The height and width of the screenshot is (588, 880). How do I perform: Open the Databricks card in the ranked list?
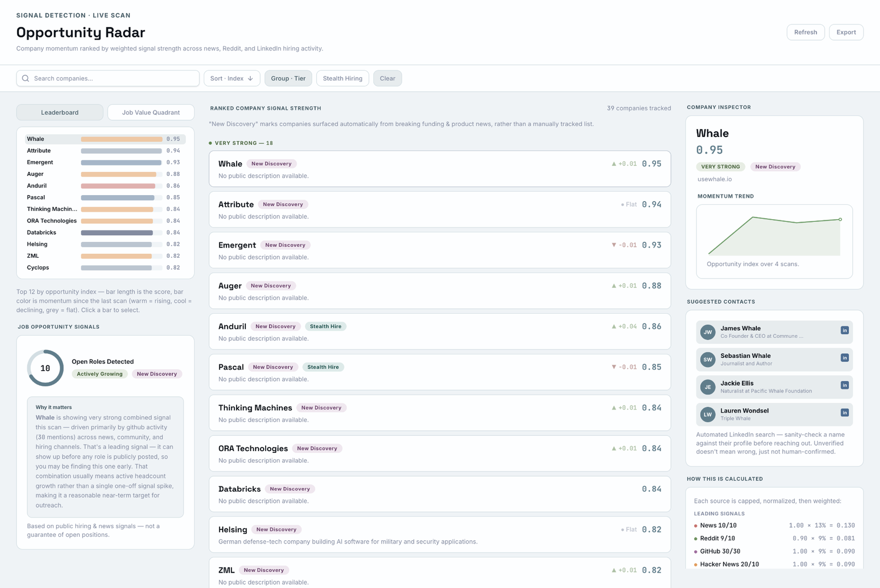pyautogui.click(x=440, y=494)
